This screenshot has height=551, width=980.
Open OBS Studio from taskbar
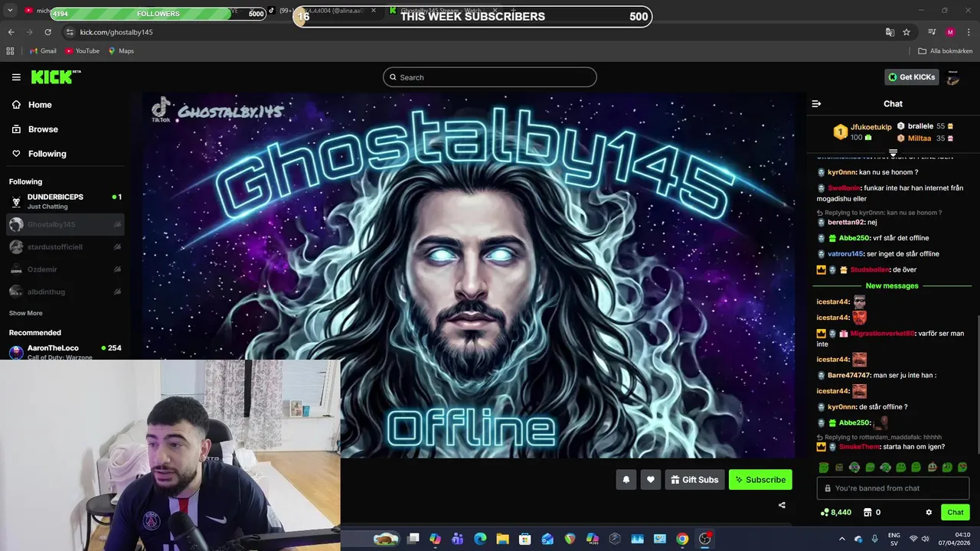click(705, 539)
